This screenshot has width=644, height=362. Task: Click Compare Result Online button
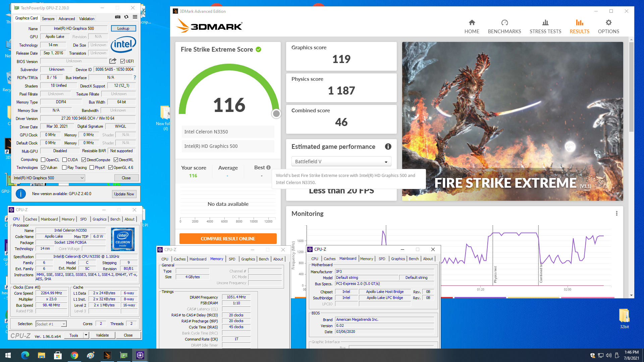tap(228, 239)
